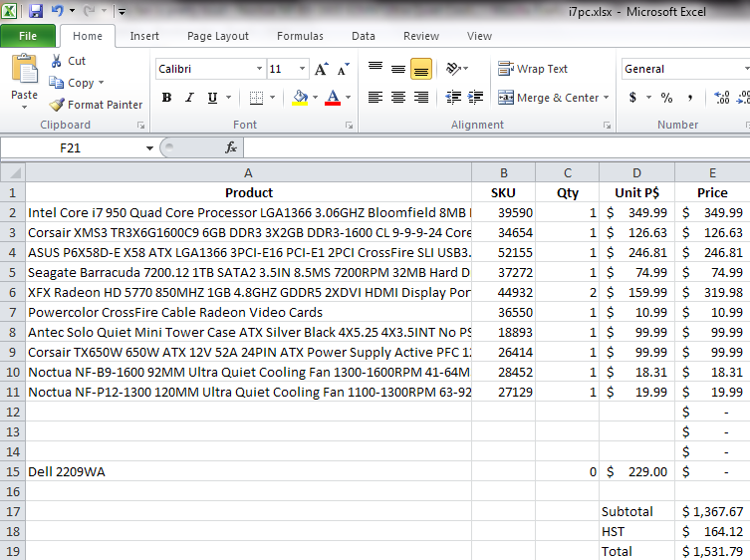Select the Subtotal value $1,367.67 cell
Image resolution: width=750 pixels, height=560 pixels.
(712, 511)
